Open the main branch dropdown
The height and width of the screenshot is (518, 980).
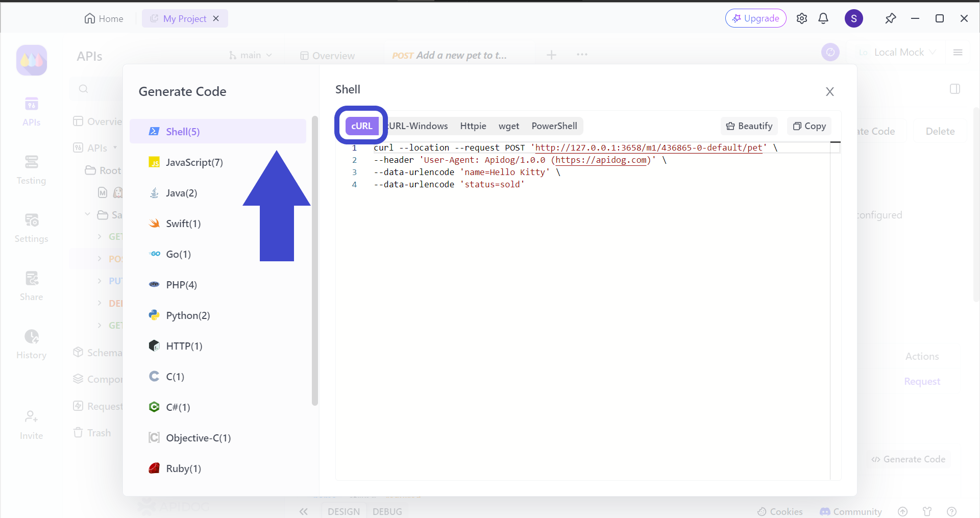(x=250, y=55)
